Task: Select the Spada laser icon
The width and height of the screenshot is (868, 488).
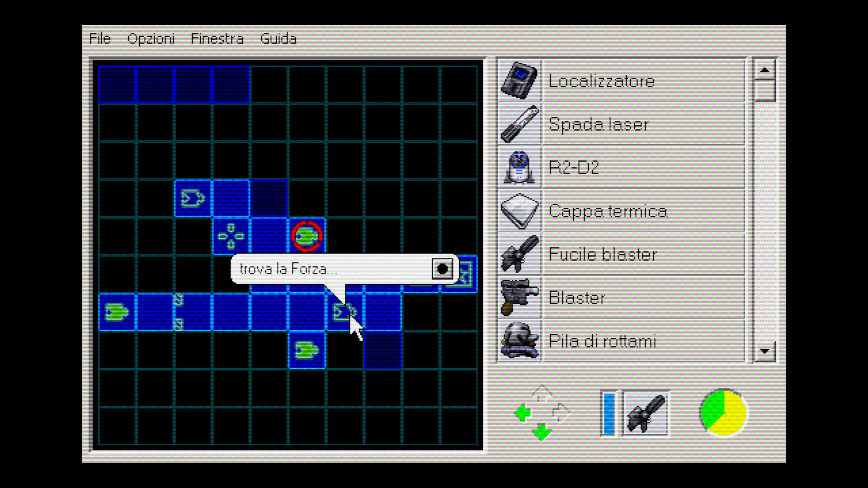Action: 519,124
